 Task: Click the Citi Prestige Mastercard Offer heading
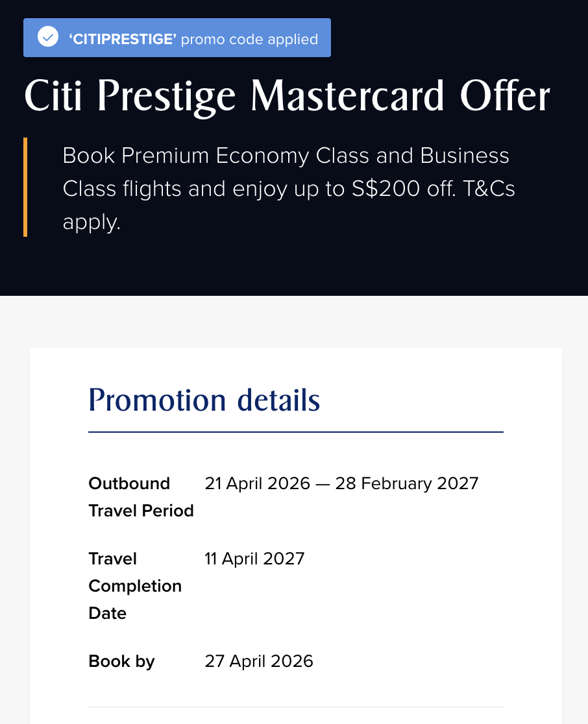point(287,96)
